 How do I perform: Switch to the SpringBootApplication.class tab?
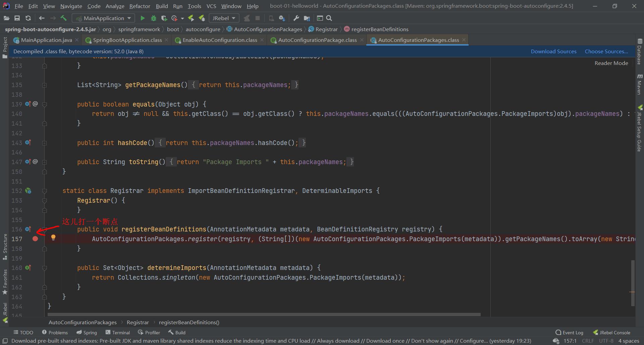click(x=127, y=40)
